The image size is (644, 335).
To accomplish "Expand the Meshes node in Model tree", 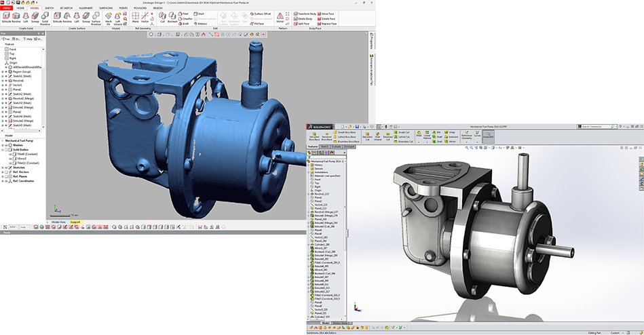I will pyautogui.click(x=3, y=146).
